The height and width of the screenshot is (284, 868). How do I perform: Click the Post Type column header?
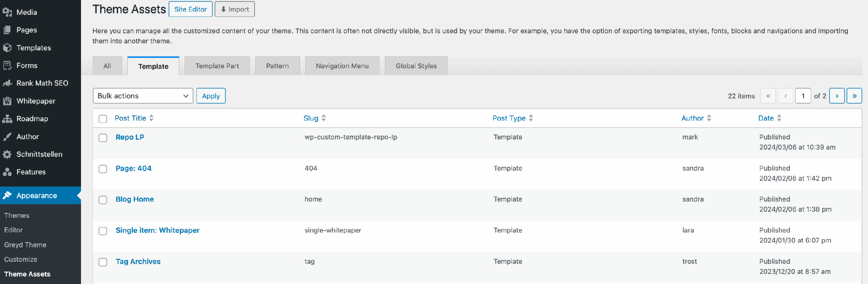[509, 118]
